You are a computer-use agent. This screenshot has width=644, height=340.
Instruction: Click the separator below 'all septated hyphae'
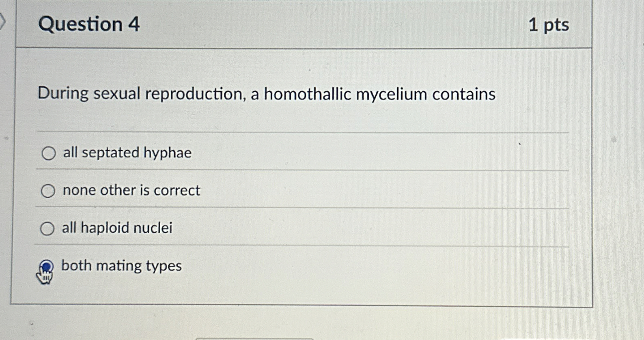(x=302, y=169)
